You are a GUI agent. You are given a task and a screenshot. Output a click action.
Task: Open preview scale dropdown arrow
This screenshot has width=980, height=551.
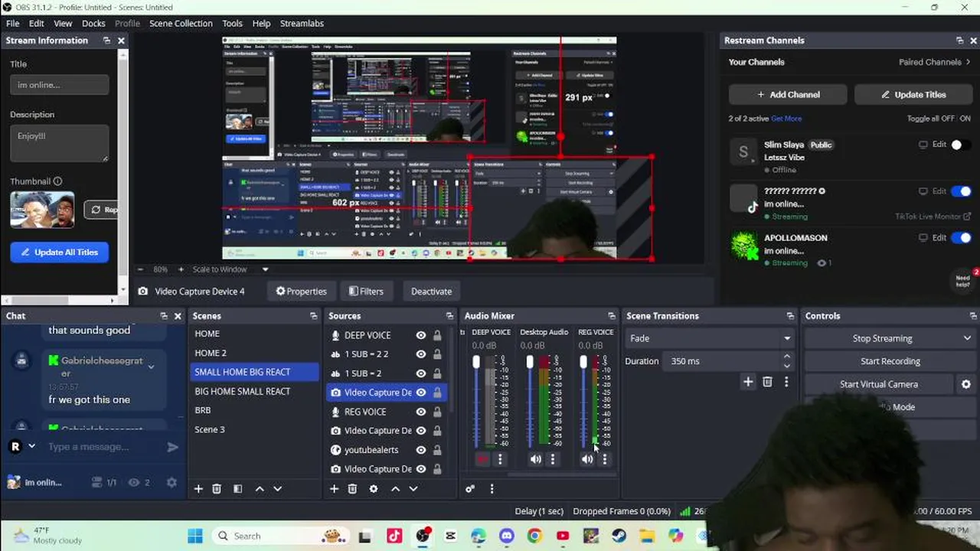(266, 269)
